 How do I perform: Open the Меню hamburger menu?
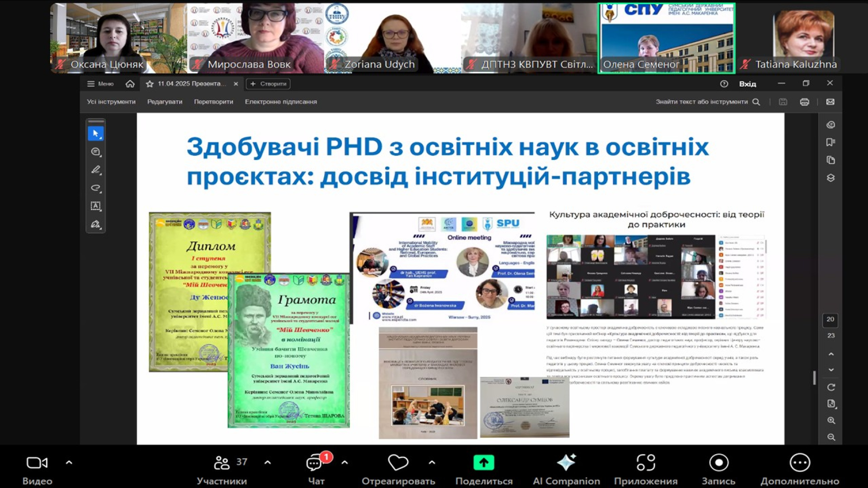click(100, 84)
